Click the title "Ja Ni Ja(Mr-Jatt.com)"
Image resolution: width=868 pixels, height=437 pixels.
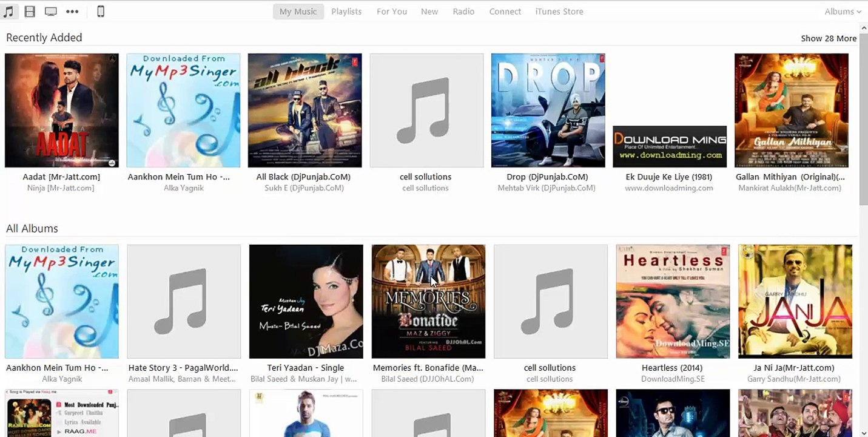(794, 368)
